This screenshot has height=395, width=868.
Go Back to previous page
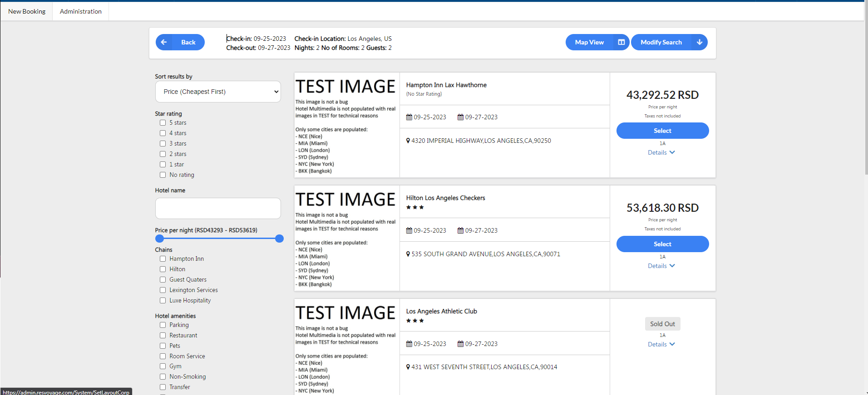coord(180,42)
